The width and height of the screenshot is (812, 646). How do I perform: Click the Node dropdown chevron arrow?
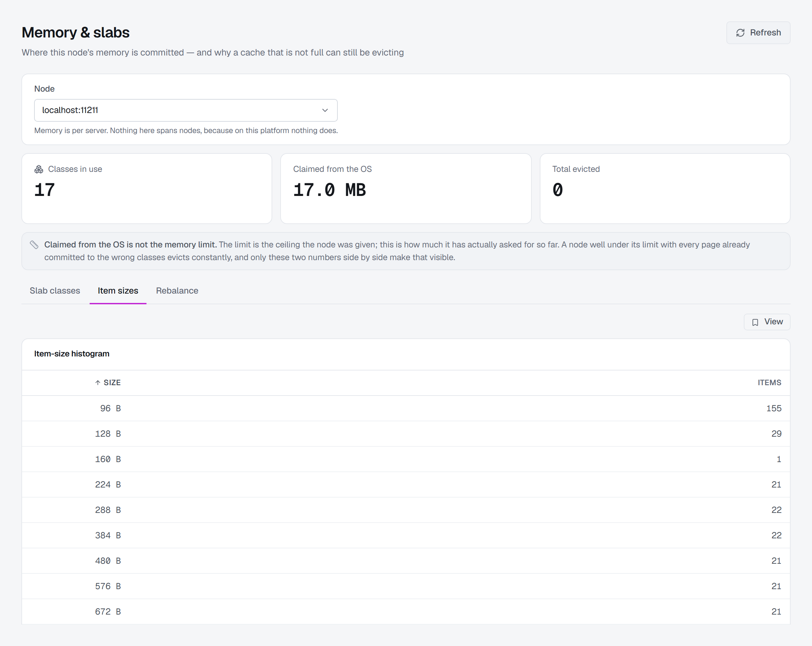click(325, 110)
